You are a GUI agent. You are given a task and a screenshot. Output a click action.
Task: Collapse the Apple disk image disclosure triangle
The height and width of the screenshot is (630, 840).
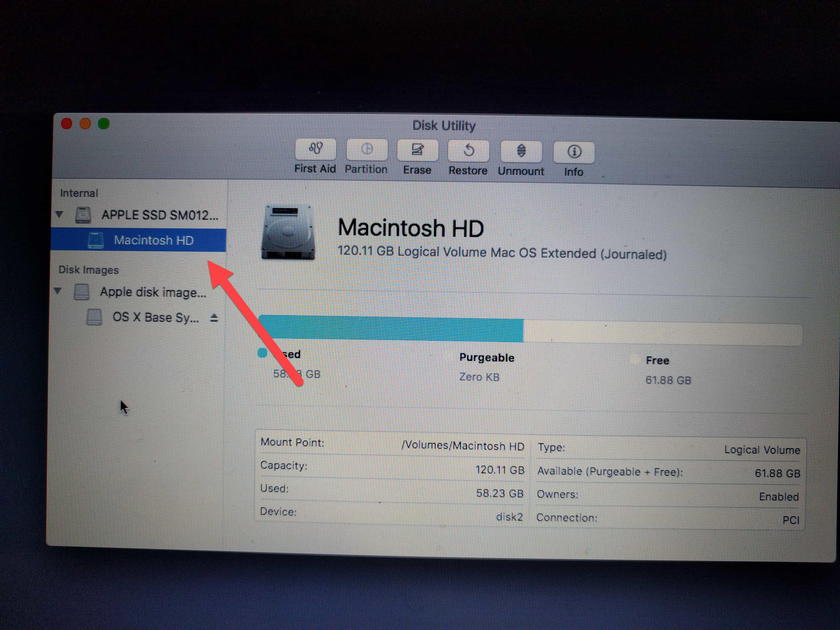57,291
